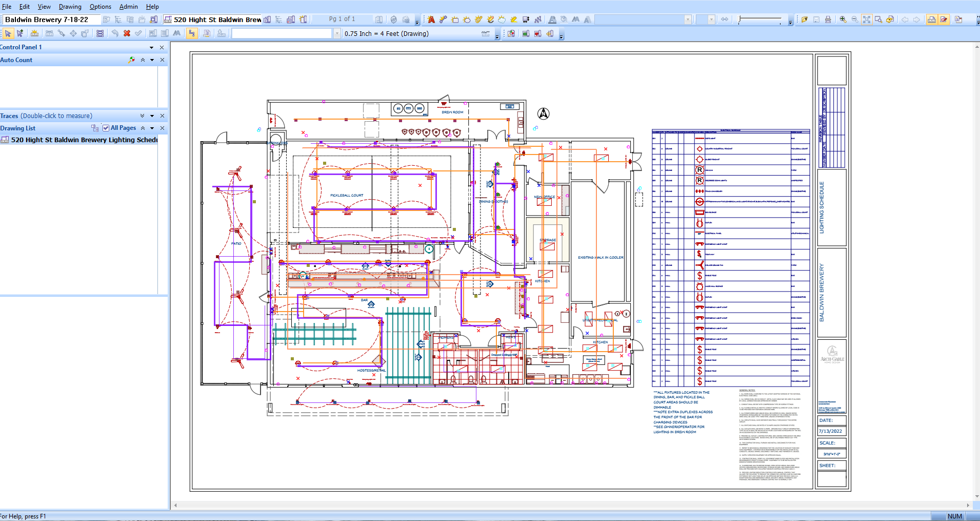Open the combo box dropdown left of scale
The image size is (980, 521).
[x=337, y=33]
